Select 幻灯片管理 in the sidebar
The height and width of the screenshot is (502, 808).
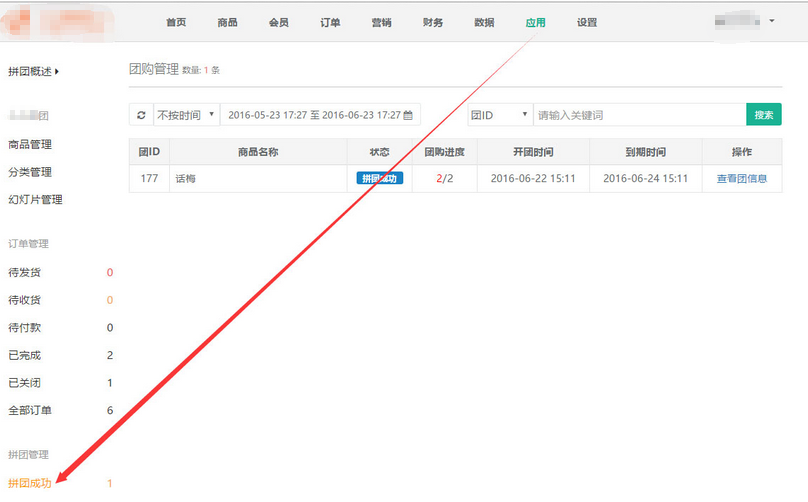tap(35, 199)
